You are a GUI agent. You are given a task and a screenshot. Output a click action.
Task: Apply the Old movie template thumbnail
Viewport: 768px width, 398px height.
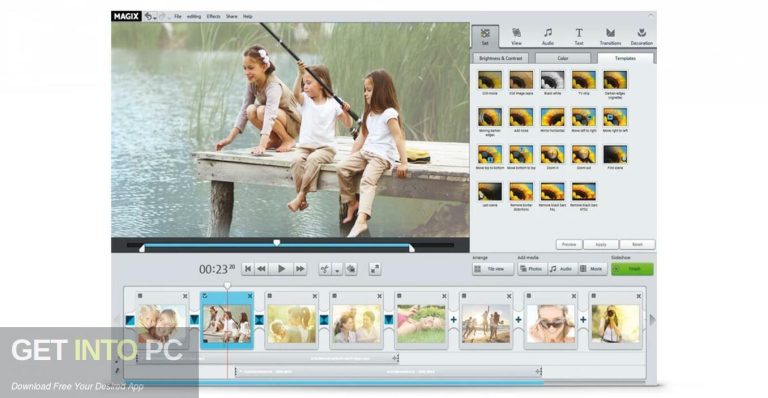coord(490,80)
